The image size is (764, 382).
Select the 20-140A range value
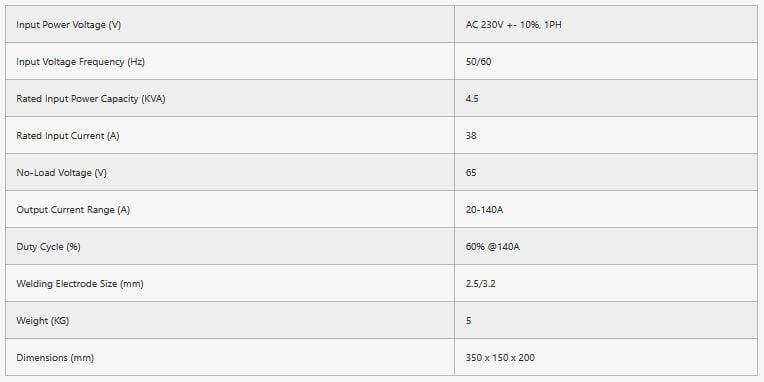click(x=484, y=210)
